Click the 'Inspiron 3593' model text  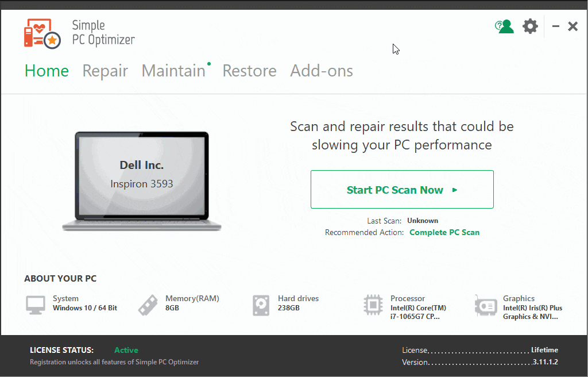tap(142, 184)
